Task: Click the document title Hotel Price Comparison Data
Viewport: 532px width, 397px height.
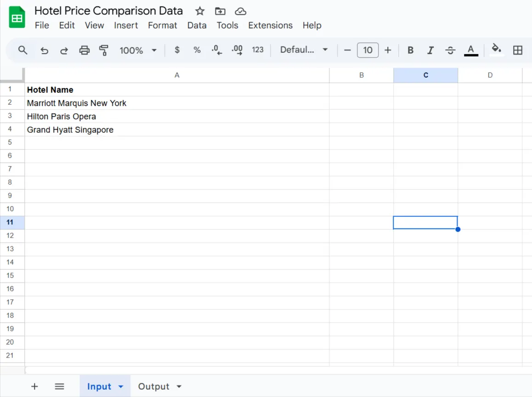Action: [108, 11]
